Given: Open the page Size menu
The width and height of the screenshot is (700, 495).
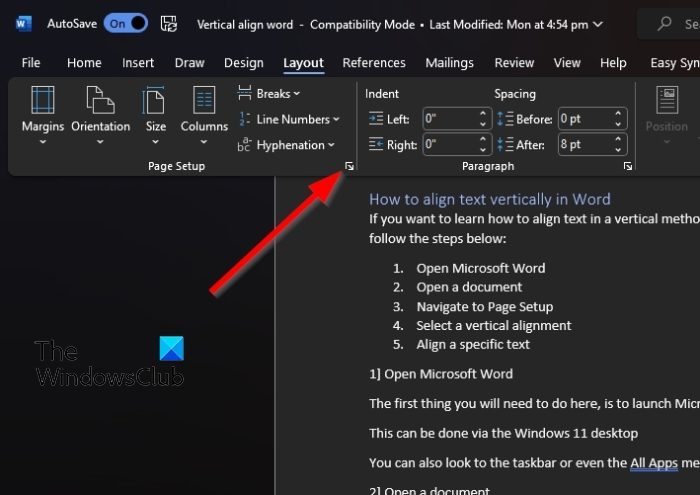Looking at the screenshot, I should click(x=155, y=115).
